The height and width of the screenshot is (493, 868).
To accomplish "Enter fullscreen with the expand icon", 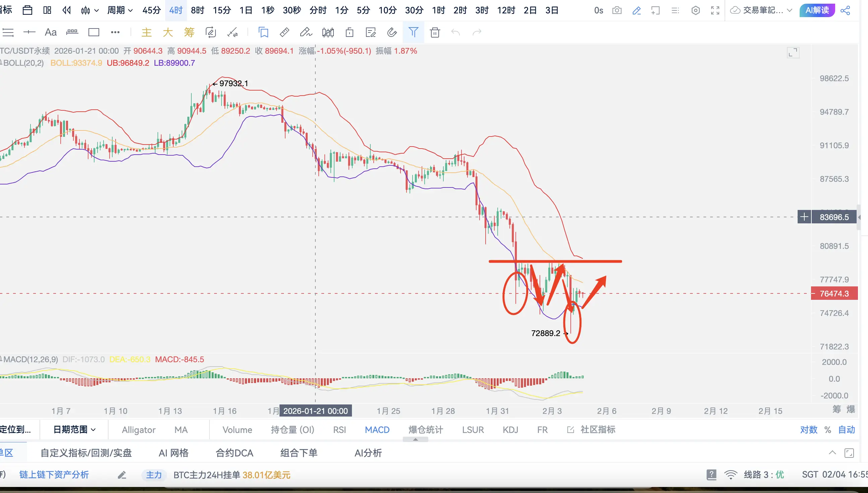I will coord(715,10).
